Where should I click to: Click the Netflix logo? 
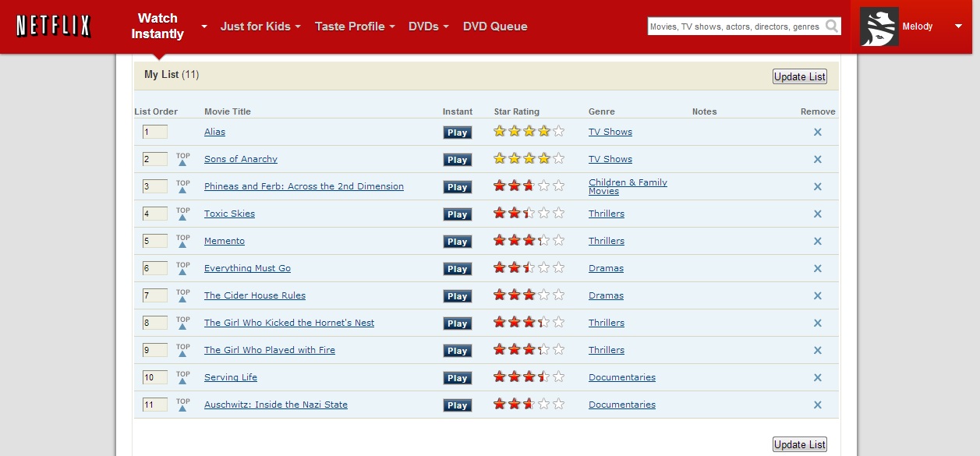click(x=51, y=26)
